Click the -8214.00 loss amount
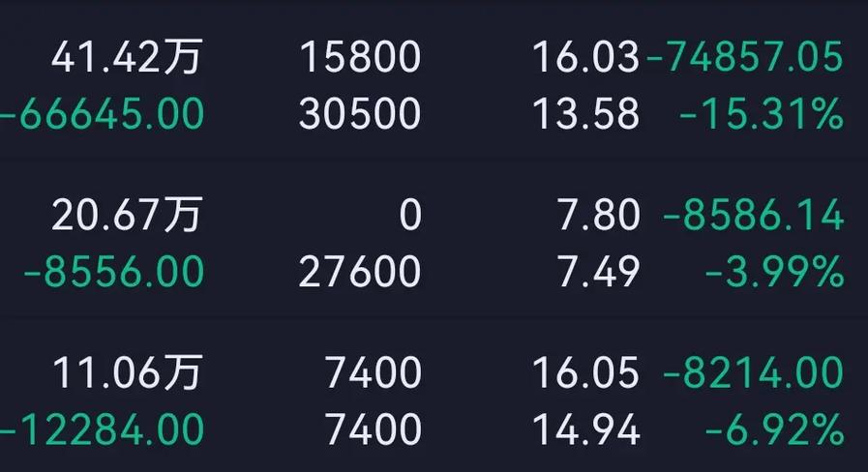The height and width of the screenshot is (472, 868). 753,371
